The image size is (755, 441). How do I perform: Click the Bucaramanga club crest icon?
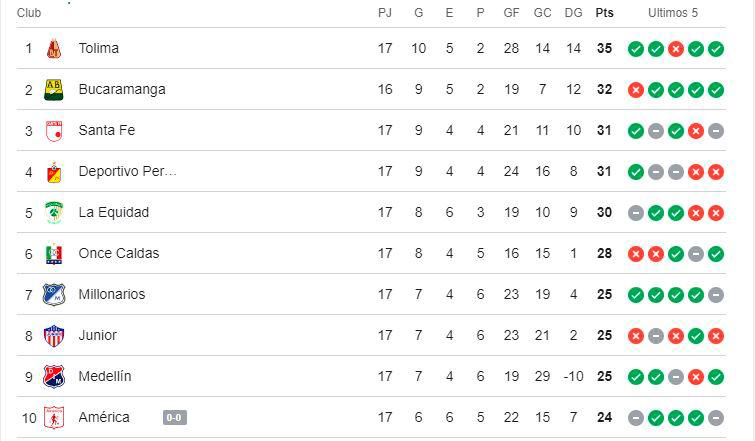[54, 89]
